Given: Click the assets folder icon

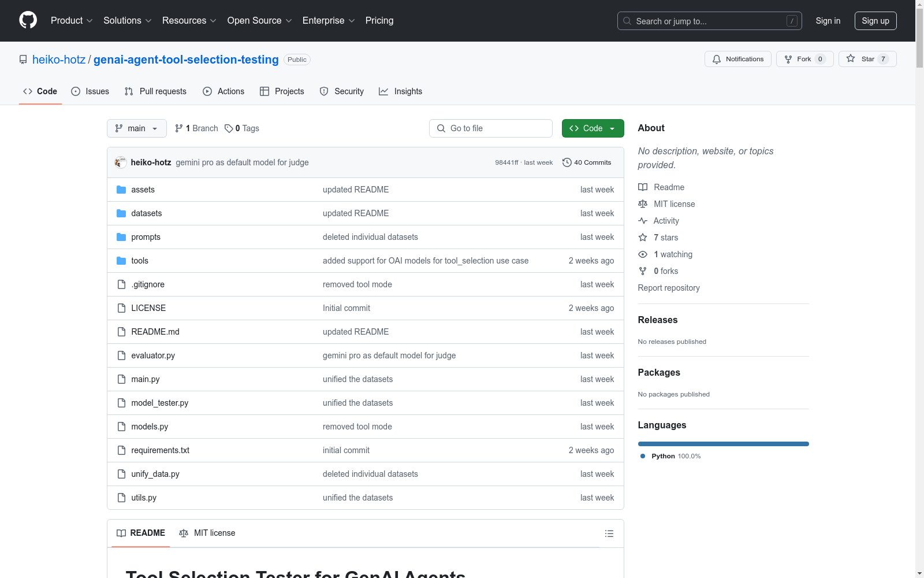Looking at the screenshot, I should coord(121,190).
